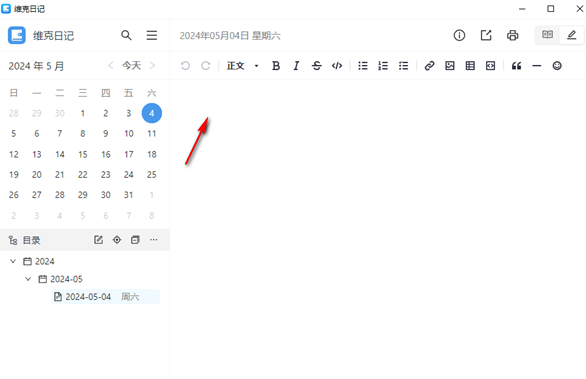586x379 pixels.
Task: Jump to today with 今天 button
Action: 132,65
